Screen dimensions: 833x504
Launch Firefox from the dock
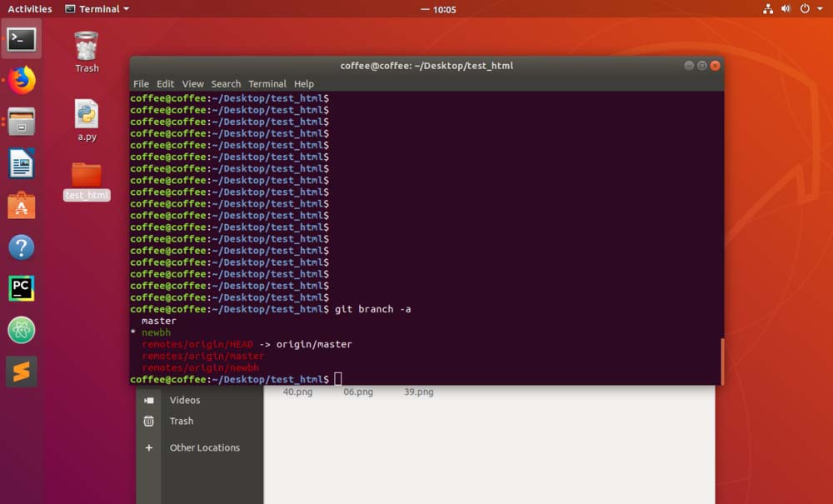click(x=22, y=81)
